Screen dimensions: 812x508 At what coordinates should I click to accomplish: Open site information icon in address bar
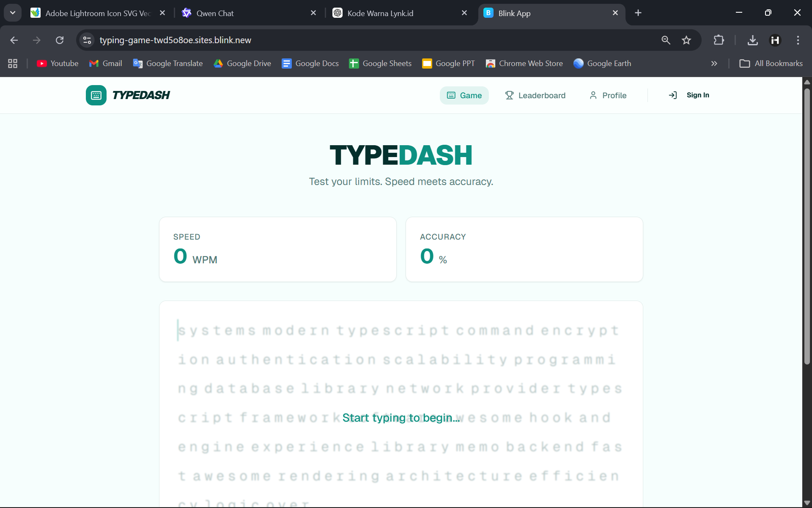[87, 40]
